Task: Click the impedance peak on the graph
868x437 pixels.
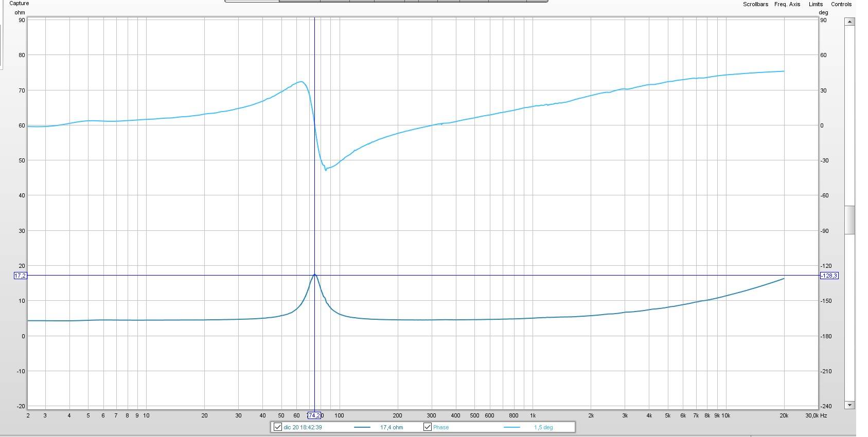Action: tap(315, 275)
